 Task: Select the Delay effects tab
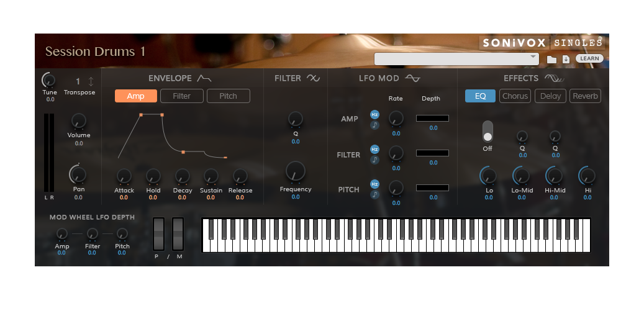pos(550,96)
